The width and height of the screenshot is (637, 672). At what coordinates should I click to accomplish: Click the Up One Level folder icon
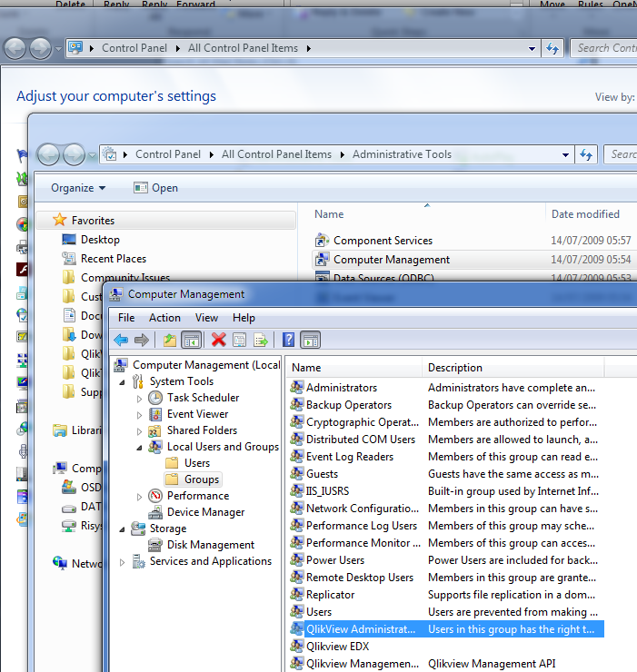point(170,340)
